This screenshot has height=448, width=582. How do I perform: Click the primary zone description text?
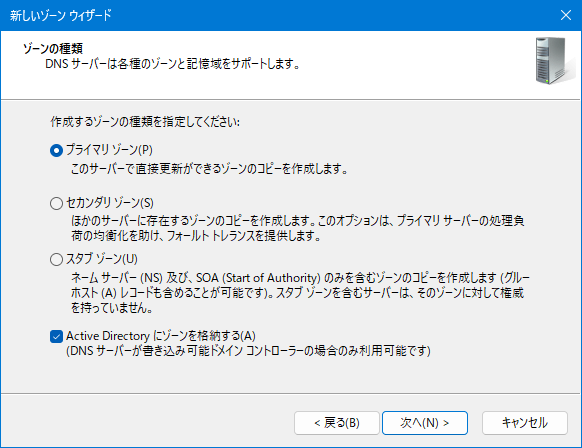coord(209,169)
